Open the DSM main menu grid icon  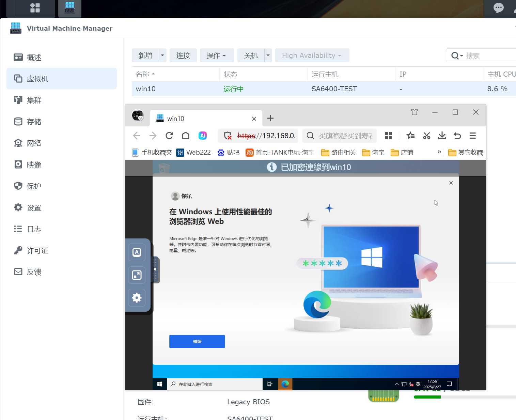pos(35,7)
